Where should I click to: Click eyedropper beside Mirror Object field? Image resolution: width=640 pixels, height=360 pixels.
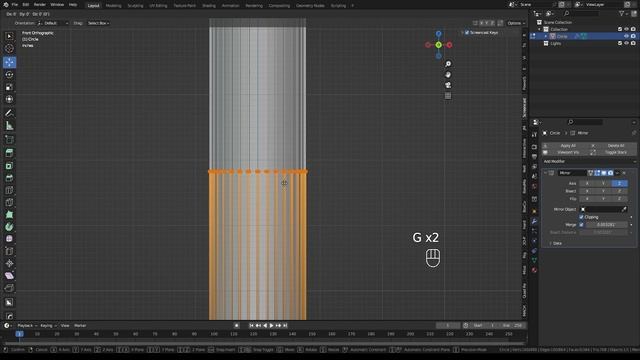click(624, 209)
